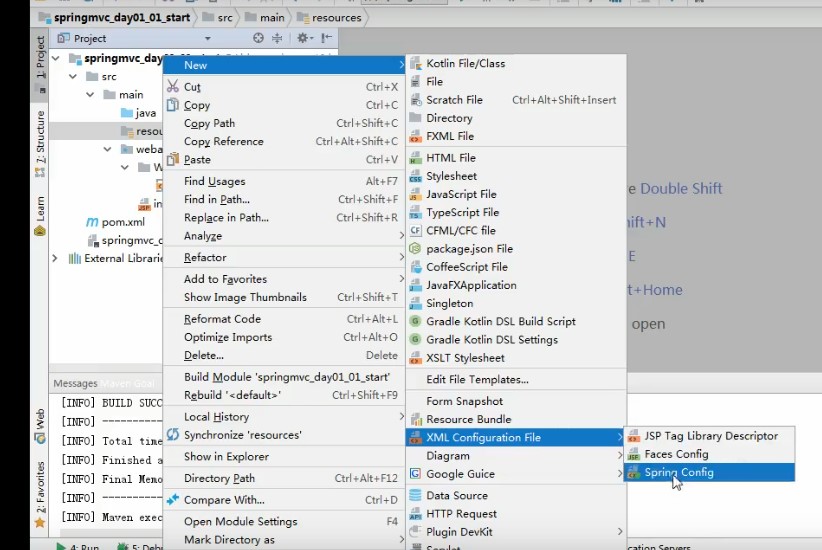Open the Refactor submenu
822x550 pixels.
pyautogui.click(x=284, y=257)
